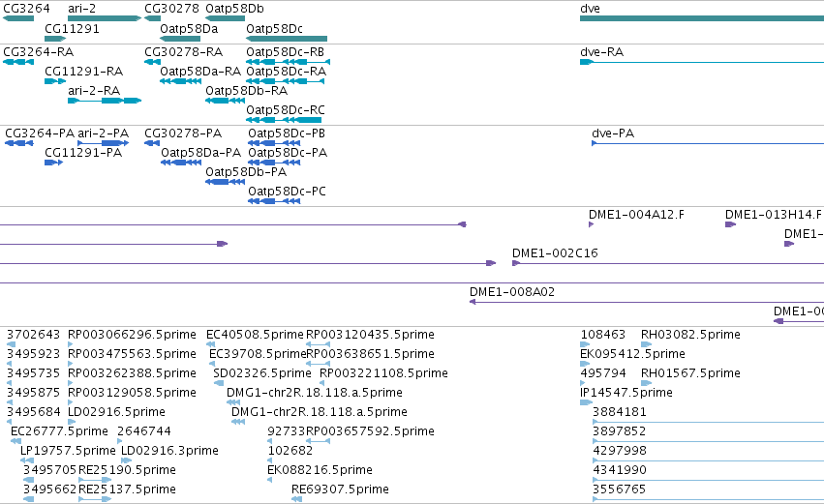Viewport: 824px width, 504px height.
Task: Select the Oatp58Dc gene bar glyph
Action: (x=287, y=39)
